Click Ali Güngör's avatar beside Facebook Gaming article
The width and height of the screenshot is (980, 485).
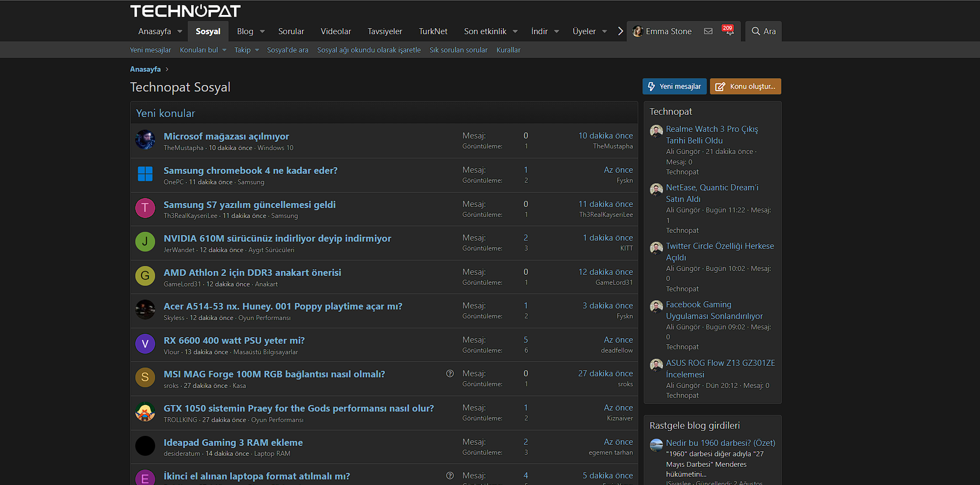(x=656, y=306)
